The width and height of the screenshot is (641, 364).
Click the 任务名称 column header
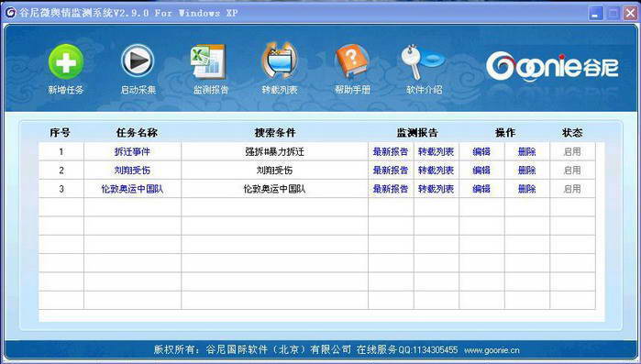[x=137, y=132]
